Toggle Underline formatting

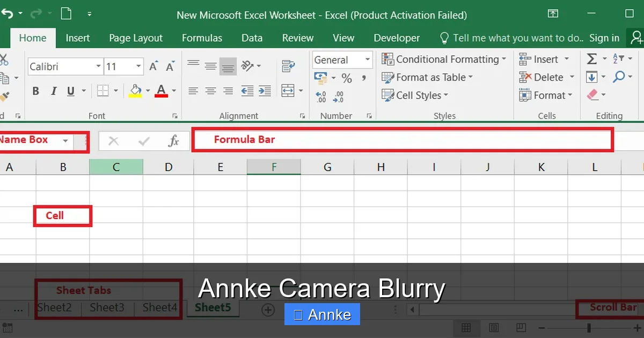pyautogui.click(x=70, y=91)
